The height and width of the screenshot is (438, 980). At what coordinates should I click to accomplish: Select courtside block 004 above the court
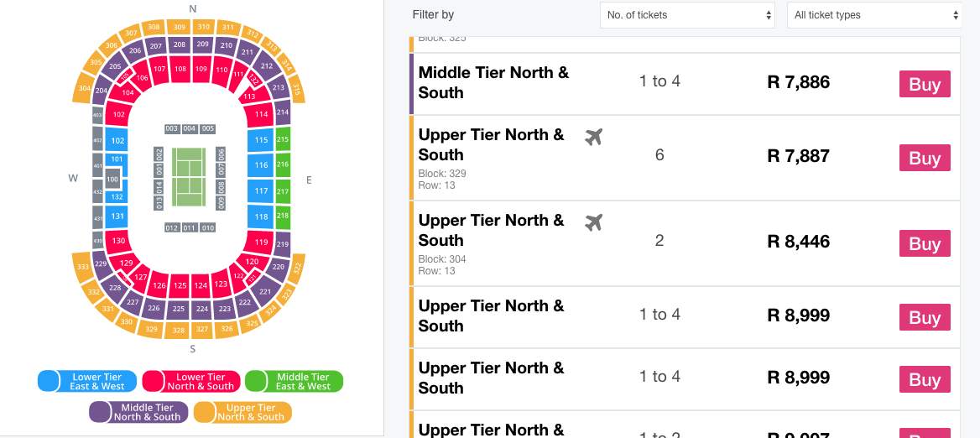[190, 128]
